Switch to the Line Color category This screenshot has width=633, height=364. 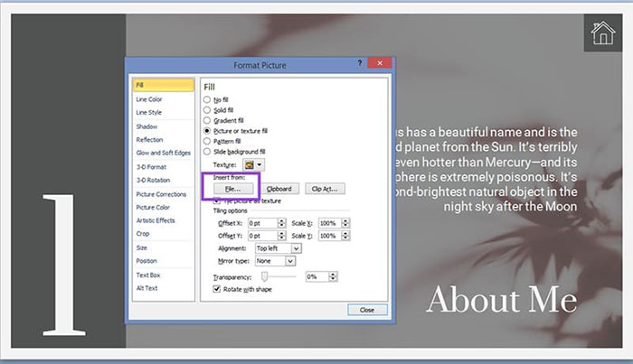(x=149, y=99)
